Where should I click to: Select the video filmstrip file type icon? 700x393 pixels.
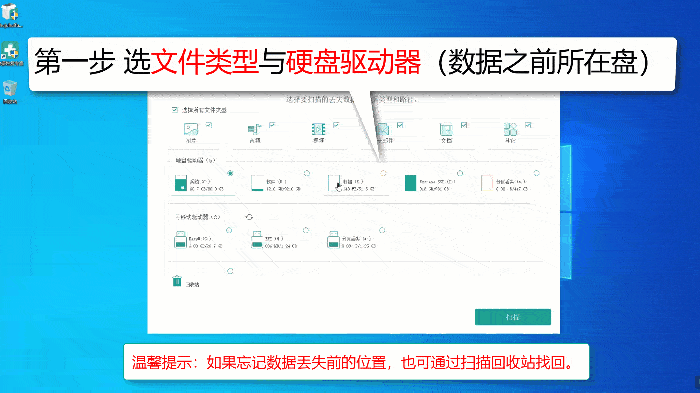click(x=318, y=130)
